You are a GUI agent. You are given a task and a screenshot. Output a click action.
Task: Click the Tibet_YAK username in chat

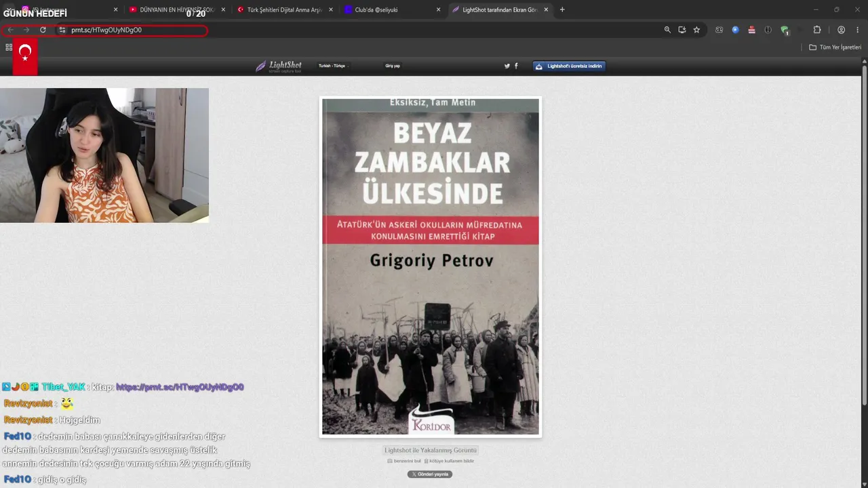[x=63, y=387]
